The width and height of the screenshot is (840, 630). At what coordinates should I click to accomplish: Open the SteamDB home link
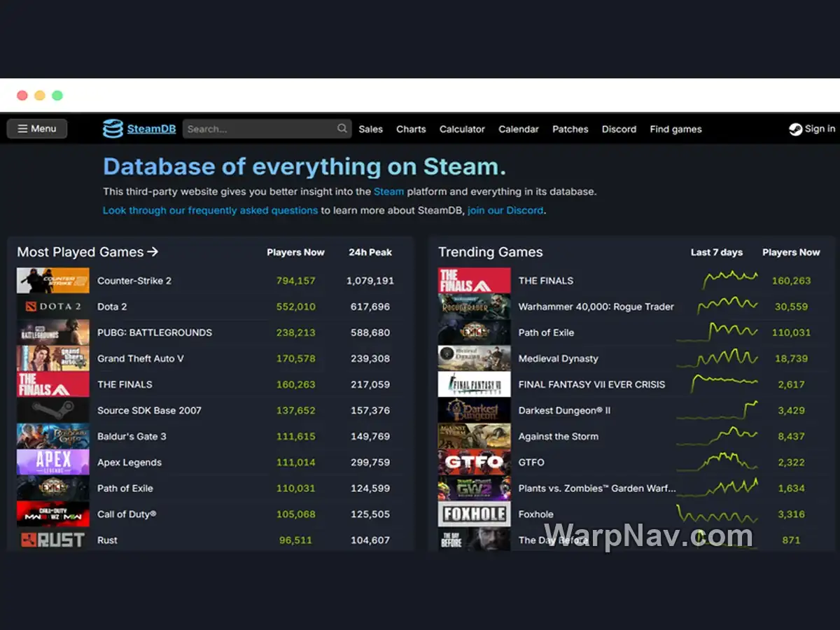point(151,129)
